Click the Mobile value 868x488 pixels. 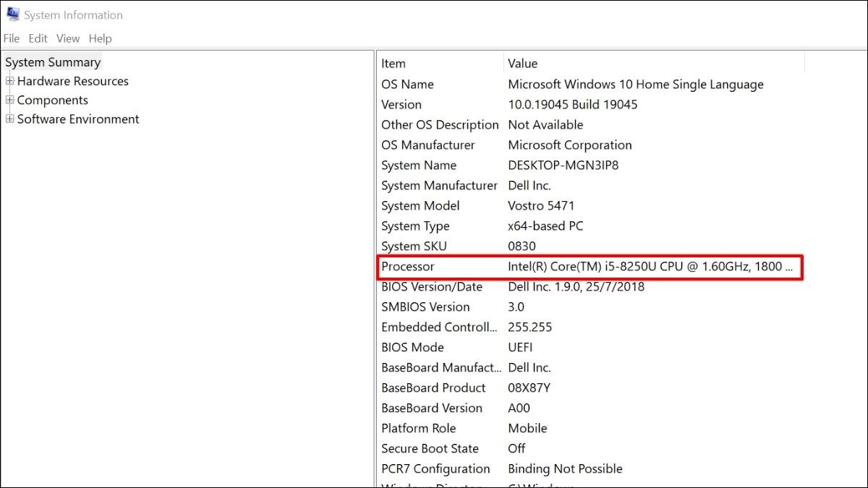pos(528,429)
